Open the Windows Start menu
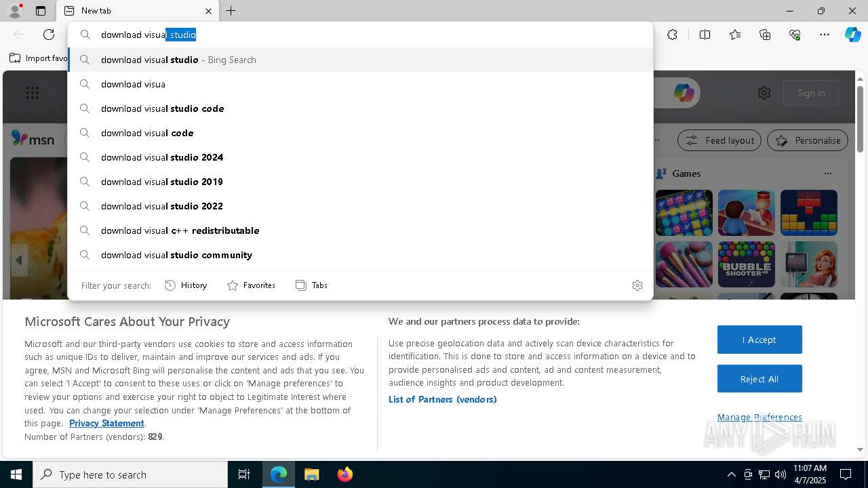868x488 pixels. coord(16,474)
